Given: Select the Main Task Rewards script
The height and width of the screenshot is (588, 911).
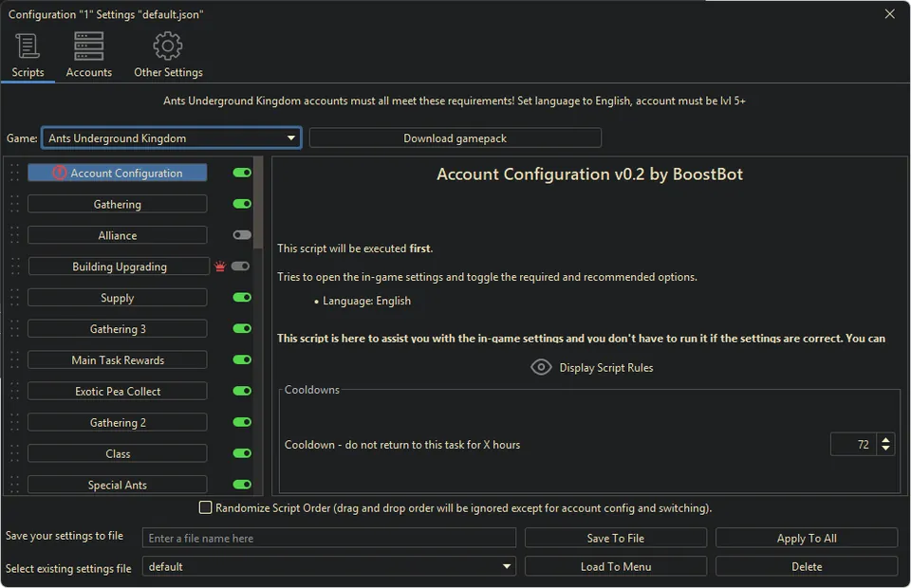Looking at the screenshot, I should tap(118, 359).
